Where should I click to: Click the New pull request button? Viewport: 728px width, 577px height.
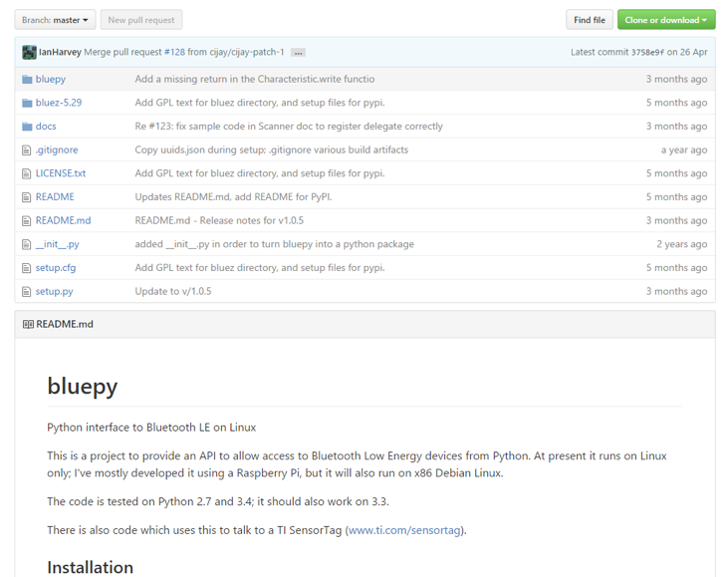click(140, 20)
